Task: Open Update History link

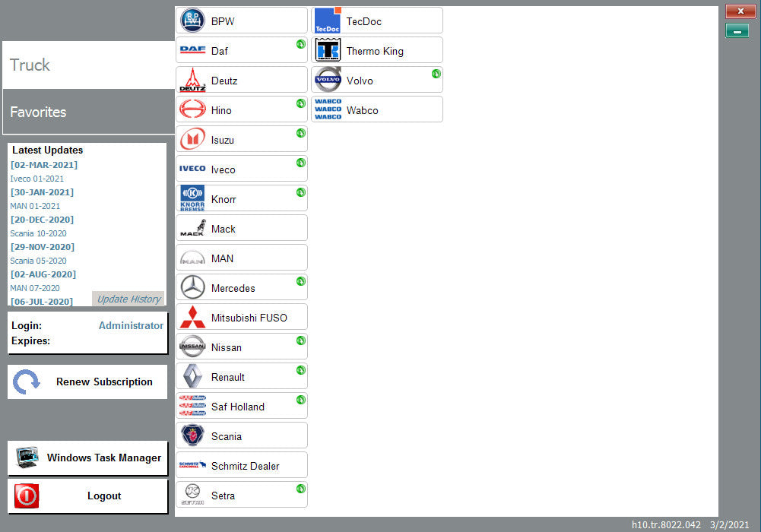Action: (128, 299)
